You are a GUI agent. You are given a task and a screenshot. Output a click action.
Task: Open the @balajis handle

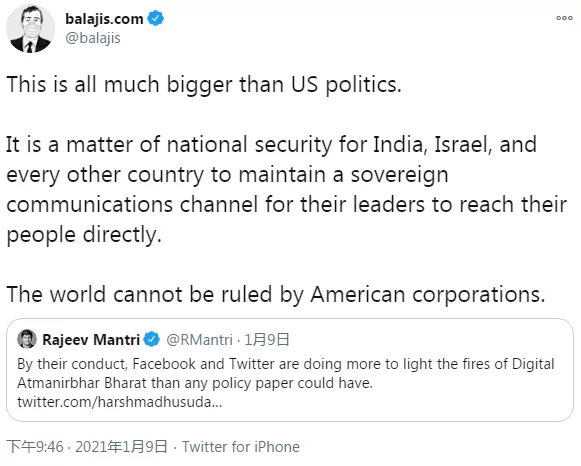93,38
